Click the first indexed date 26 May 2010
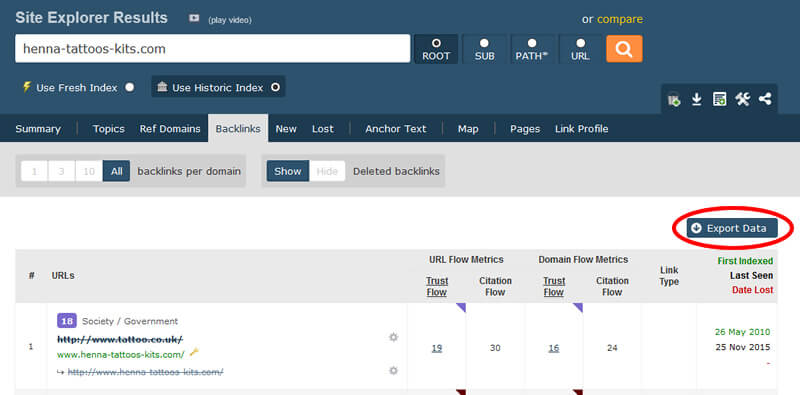This screenshot has height=395, width=800. [x=742, y=332]
